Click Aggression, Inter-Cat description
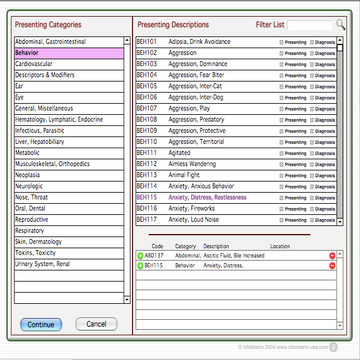360x360 pixels. click(195, 86)
